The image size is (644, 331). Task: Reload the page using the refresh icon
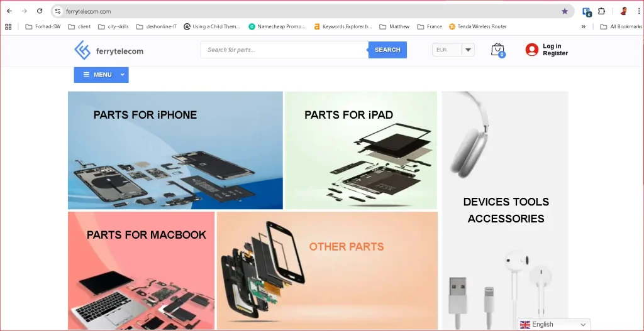[40, 11]
